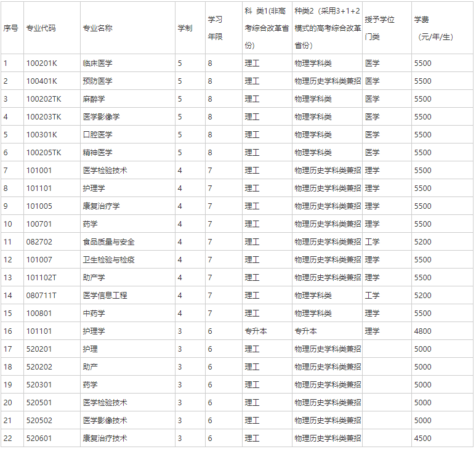Select major name 医学信息工程
The height and width of the screenshot is (449, 476).
105,296
